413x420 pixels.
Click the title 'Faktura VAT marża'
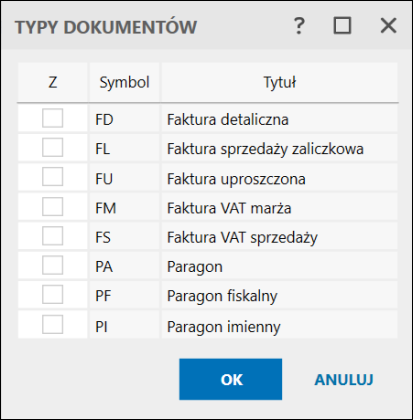click(229, 208)
